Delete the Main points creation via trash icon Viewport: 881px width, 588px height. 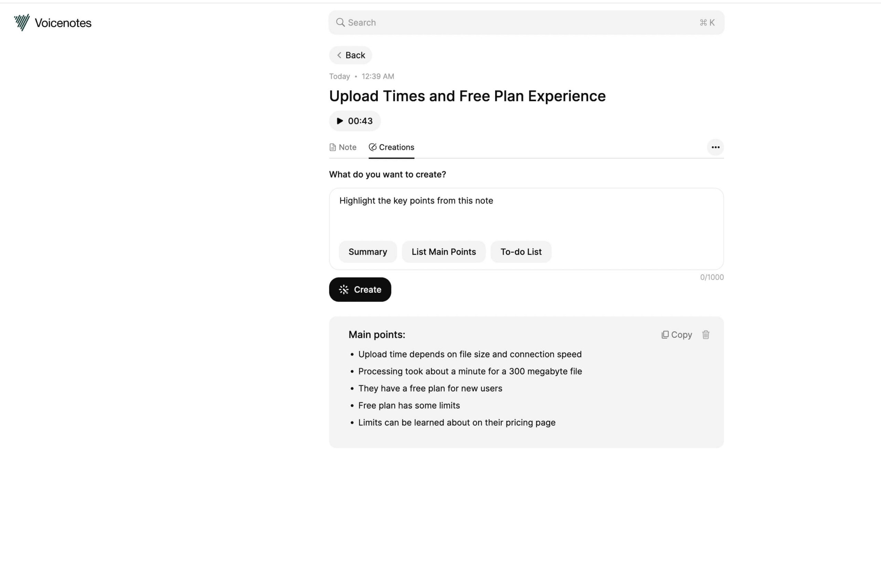pyautogui.click(x=705, y=335)
